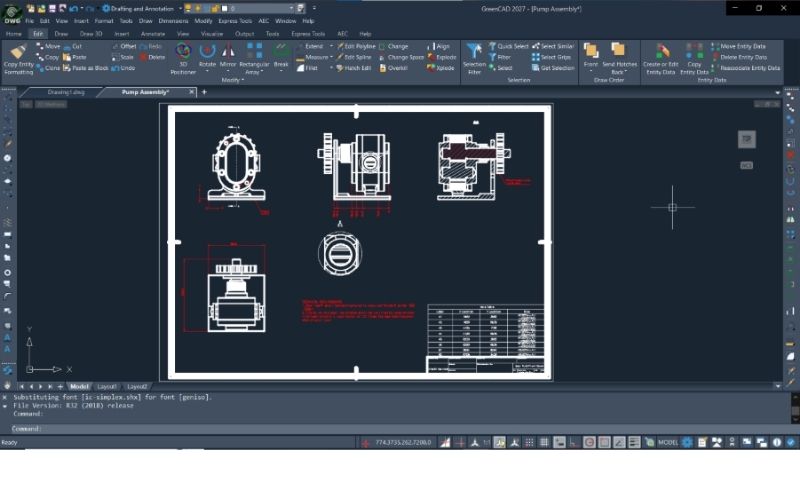Viewport: 800px width, 500px height.
Task: Select the Rotate tool icon
Action: (207, 51)
